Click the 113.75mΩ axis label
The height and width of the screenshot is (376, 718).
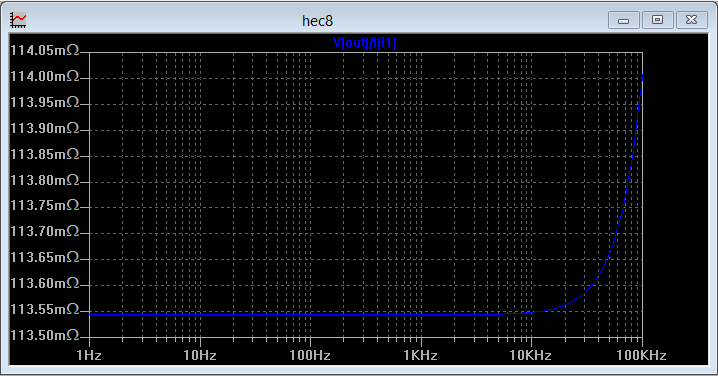[45, 205]
